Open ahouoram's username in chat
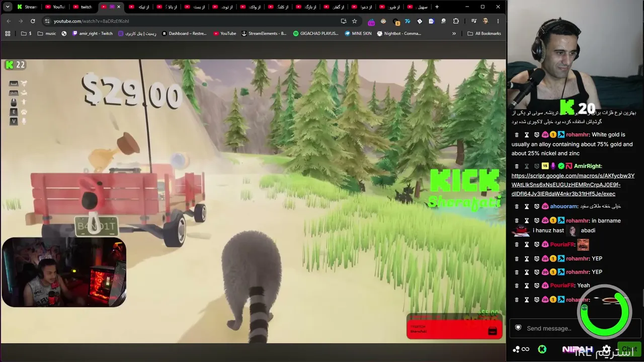 563,207
